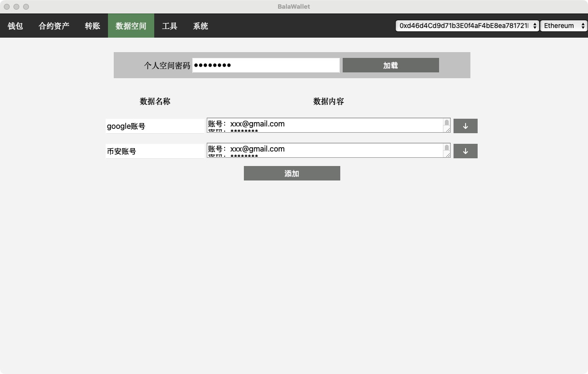Click the down arrow beside 币安账号 row
588x374 pixels.
coord(465,151)
